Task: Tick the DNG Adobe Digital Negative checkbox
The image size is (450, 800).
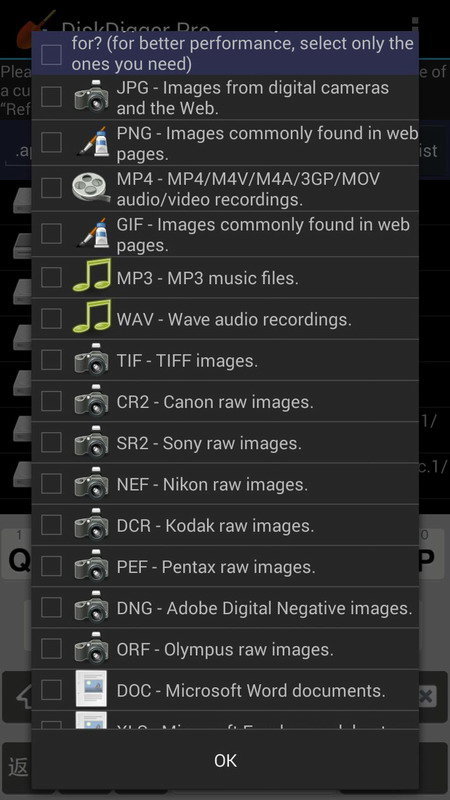Action: click(52, 608)
